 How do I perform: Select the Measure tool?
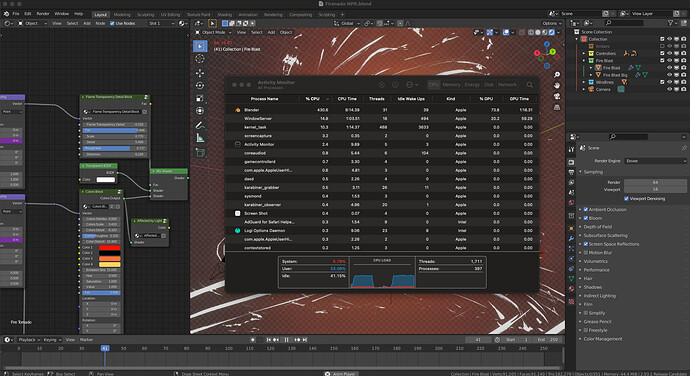pyautogui.click(x=200, y=138)
